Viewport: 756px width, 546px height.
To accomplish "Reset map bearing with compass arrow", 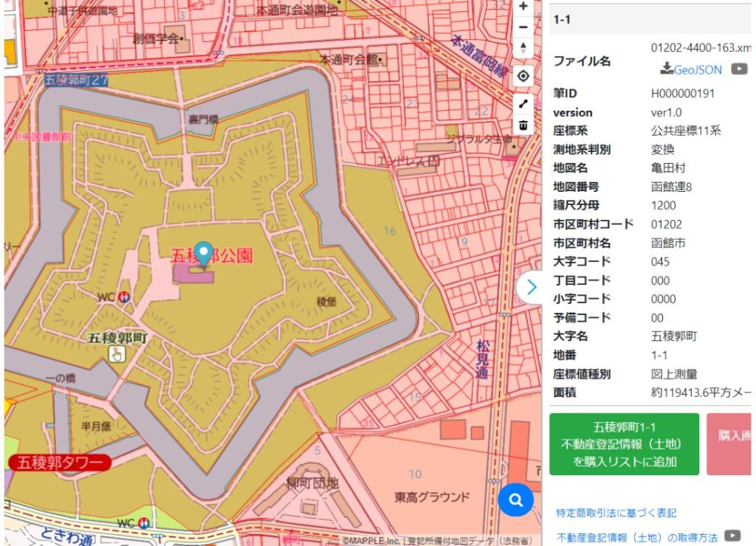I will pyautogui.click(x=523, y=49).
